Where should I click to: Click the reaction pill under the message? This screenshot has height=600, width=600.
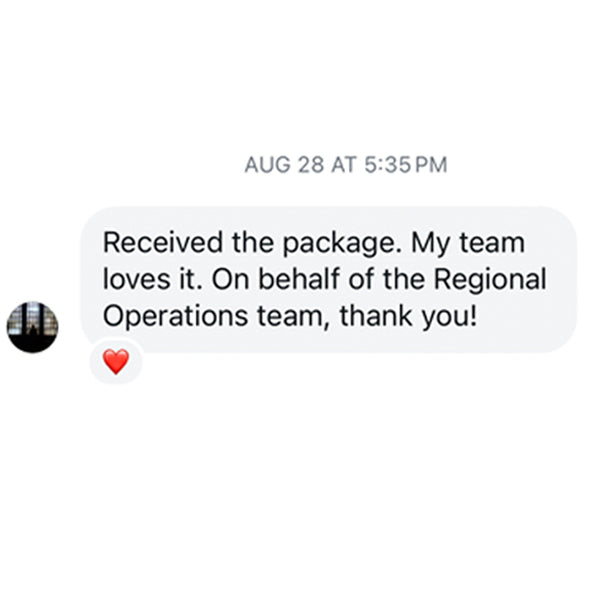116,362
